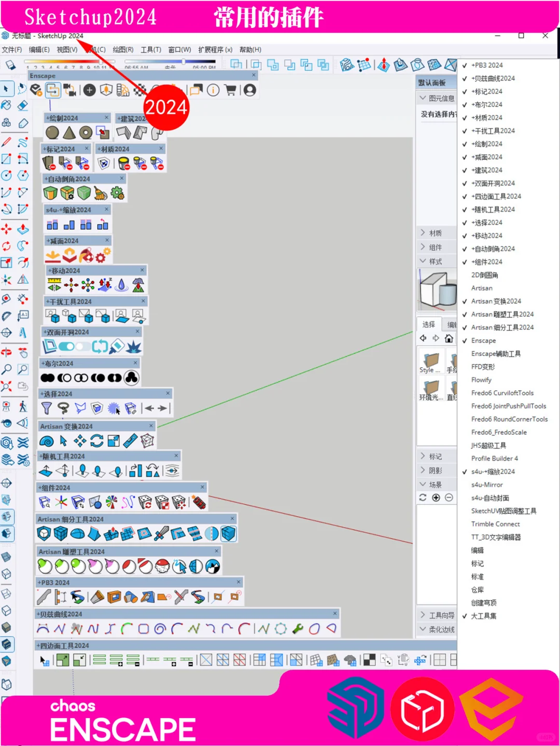The width and height of the screenshot is (560, 746).
Task: Open the 文件(F) menu
Action: click(x=11, y=49)
